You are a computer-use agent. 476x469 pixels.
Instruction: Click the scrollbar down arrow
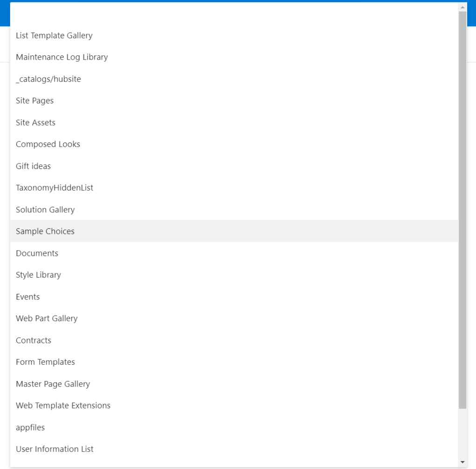(x=463, y=462)
